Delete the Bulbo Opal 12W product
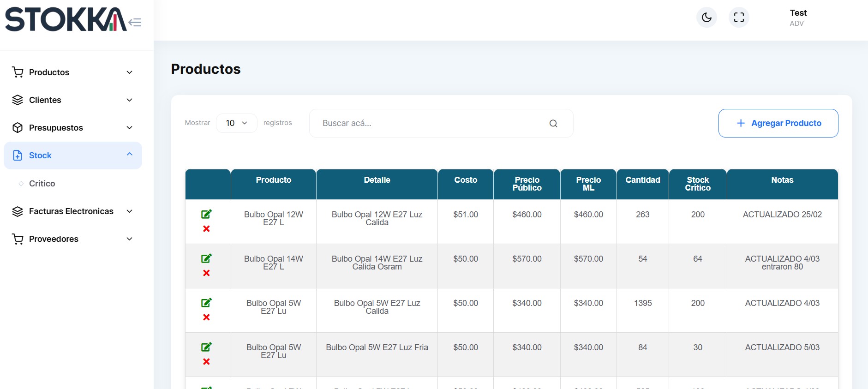Screen dimensions: 868x389 pos(206,229)
